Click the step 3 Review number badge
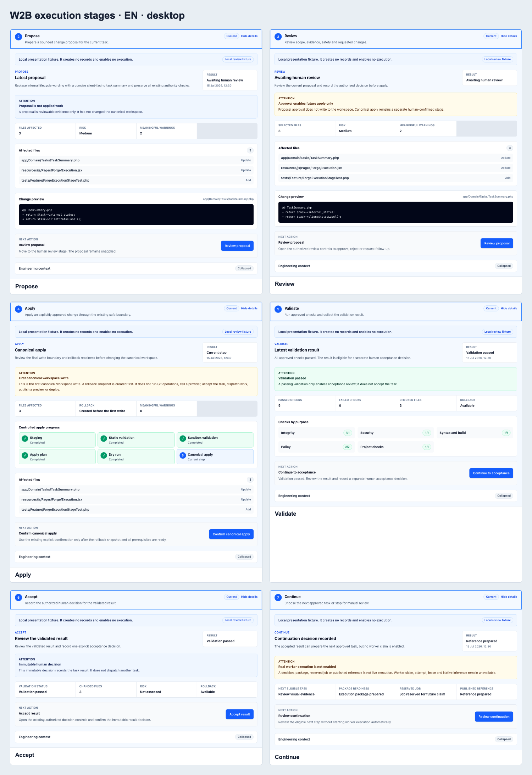 [278, 37]
